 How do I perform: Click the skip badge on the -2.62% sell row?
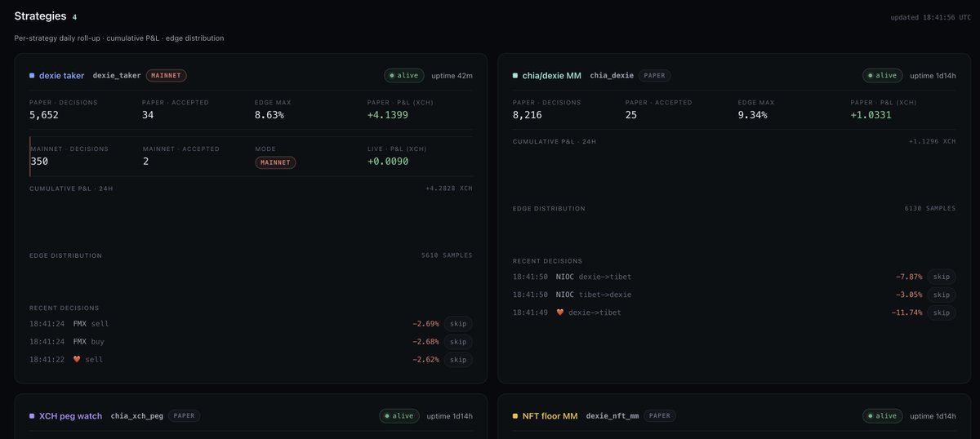tap(458, 360)
